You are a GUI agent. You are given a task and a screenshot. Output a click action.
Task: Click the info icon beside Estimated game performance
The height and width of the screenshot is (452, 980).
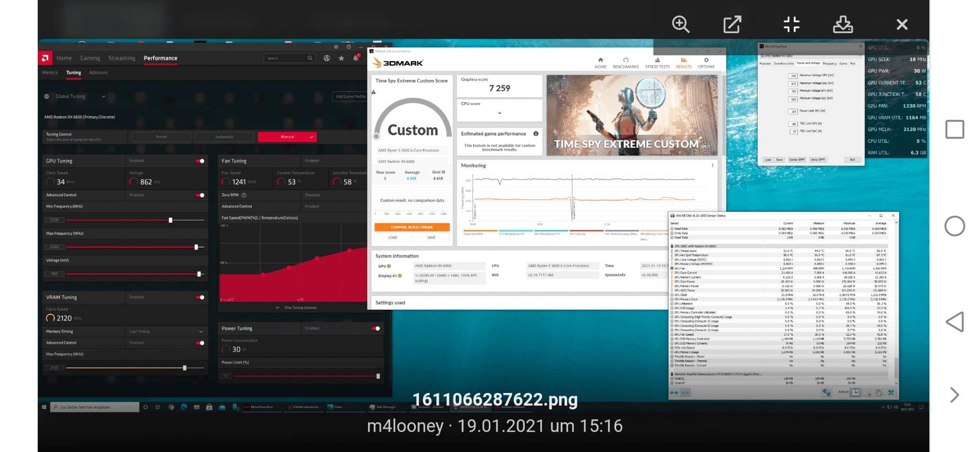[x=536, y=134]
